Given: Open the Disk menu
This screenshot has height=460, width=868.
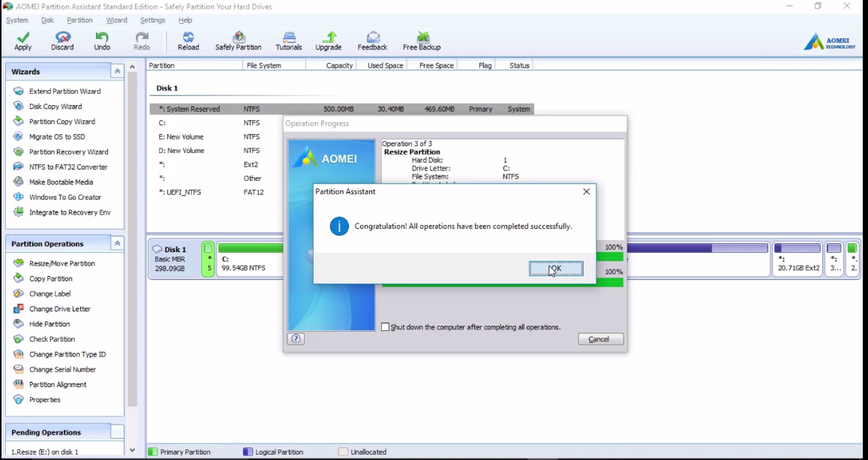Looking at the screenshot, I should 47,20.
